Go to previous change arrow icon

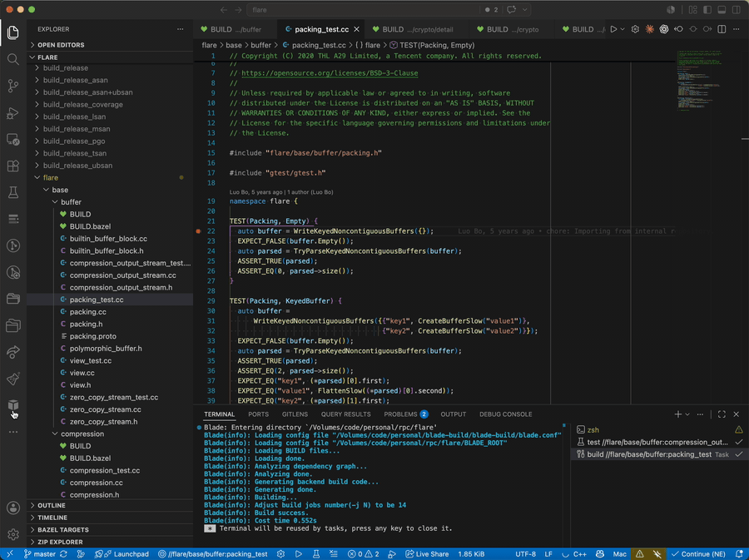point(678,29)
